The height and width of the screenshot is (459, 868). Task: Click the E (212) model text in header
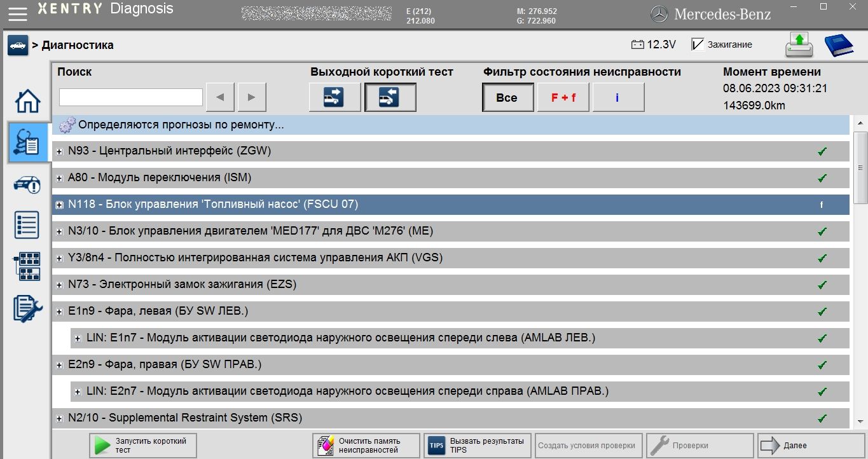tap(418, 11)
